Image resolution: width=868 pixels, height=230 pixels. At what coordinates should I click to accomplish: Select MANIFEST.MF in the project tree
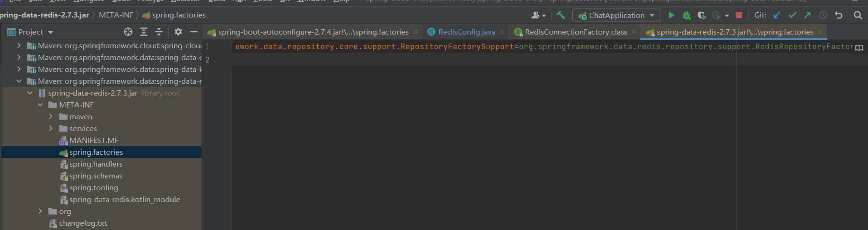pyautogui.click(x=94, y=140)
